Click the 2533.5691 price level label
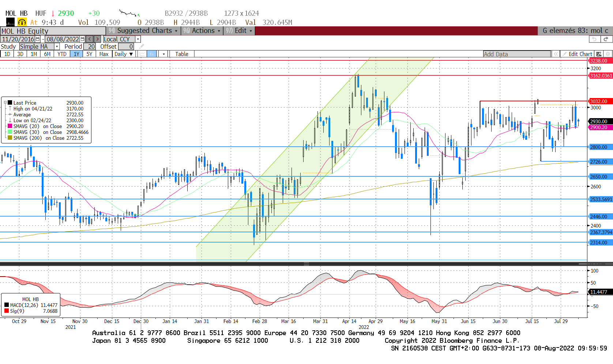Viewport: 613px width, 364px height. click(600, 199)
